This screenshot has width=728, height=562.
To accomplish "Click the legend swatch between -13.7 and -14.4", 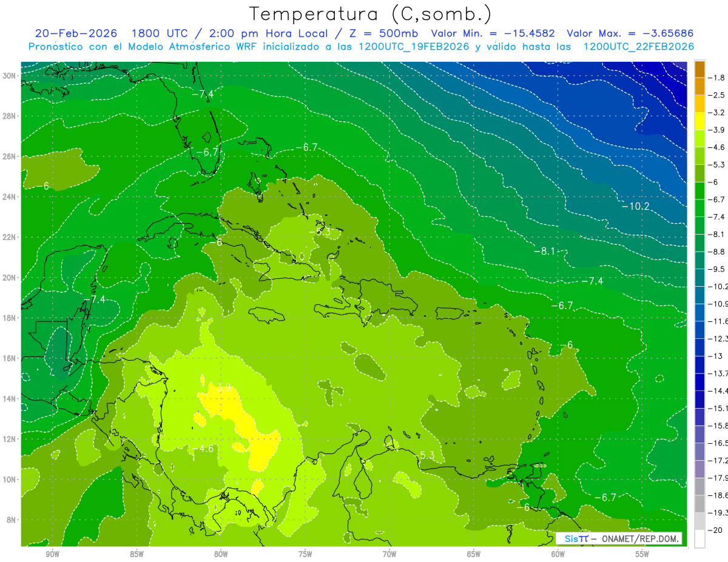I will click(699, 382).
